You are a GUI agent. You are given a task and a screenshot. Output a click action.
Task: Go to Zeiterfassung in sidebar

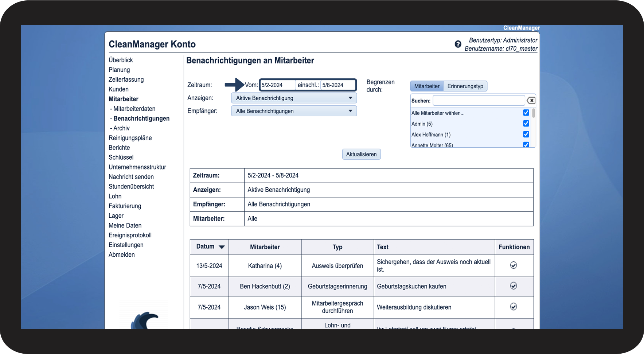click(x=126, y=79)
